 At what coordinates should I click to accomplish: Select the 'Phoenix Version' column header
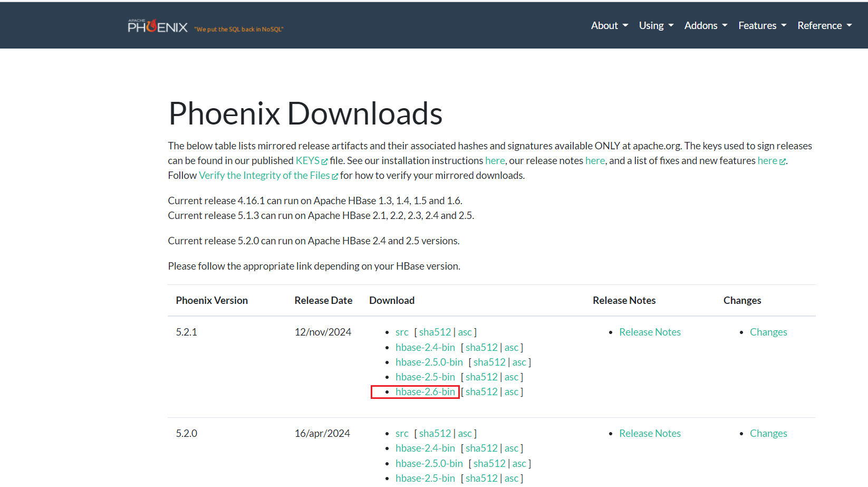[x=211, y=300]
